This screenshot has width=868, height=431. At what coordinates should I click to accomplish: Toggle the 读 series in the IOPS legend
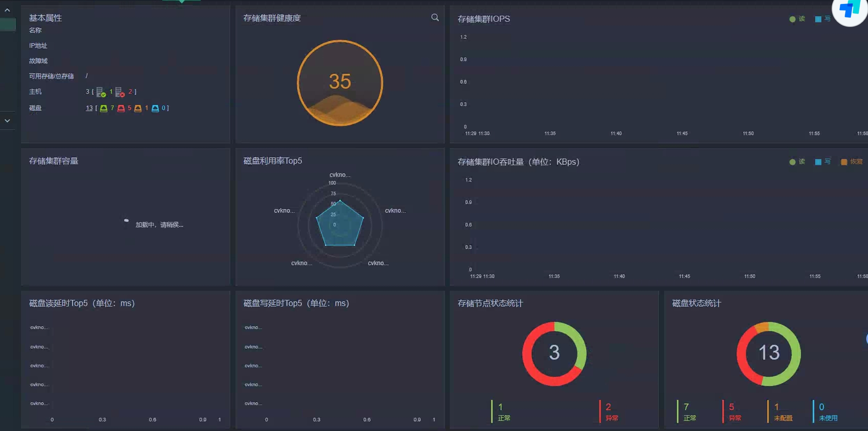tap(797, 19)
